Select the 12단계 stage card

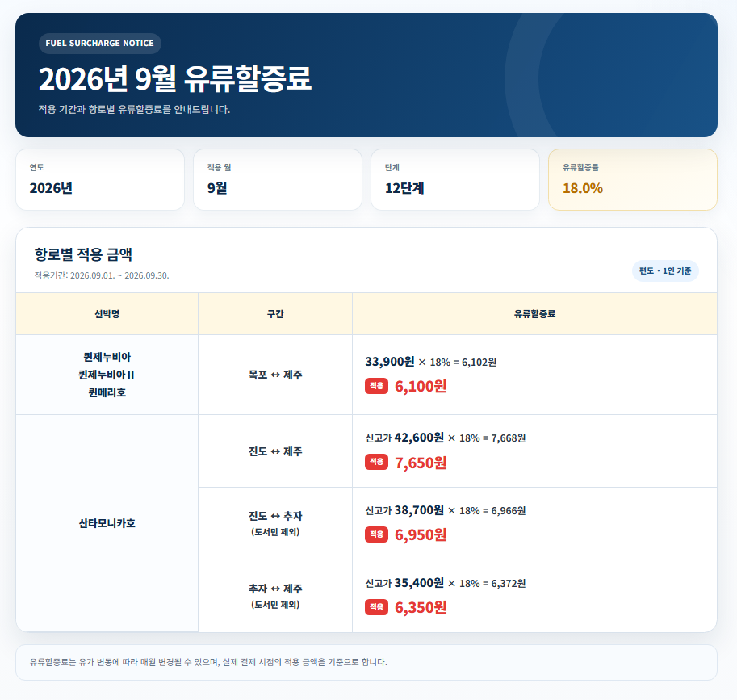[x=455, y=179]
